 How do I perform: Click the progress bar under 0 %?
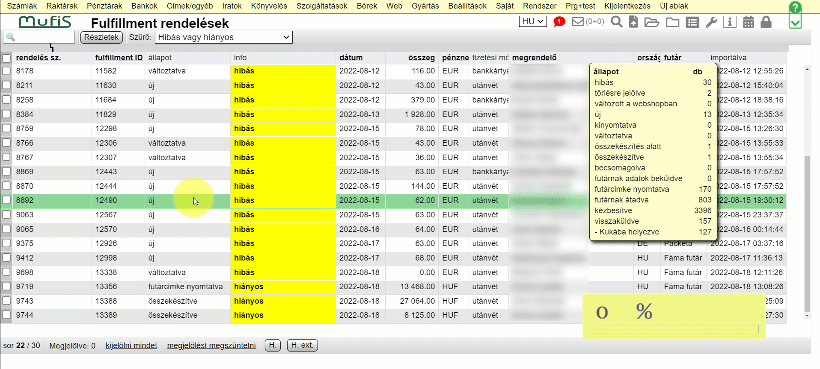674,329
